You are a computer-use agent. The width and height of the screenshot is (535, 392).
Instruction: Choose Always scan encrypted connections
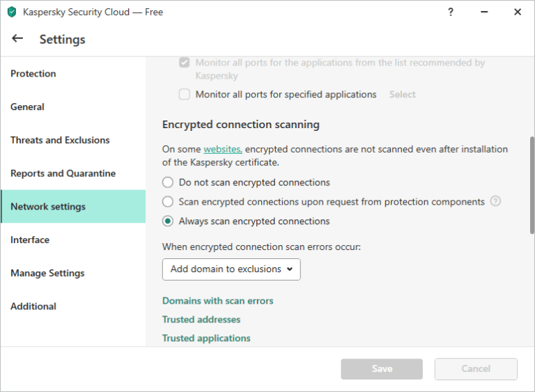(x=167, y=221)
